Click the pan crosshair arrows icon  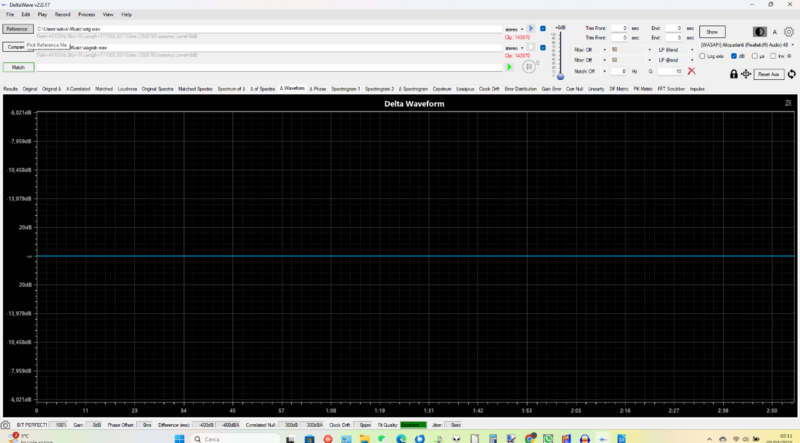tap(746, 74)
